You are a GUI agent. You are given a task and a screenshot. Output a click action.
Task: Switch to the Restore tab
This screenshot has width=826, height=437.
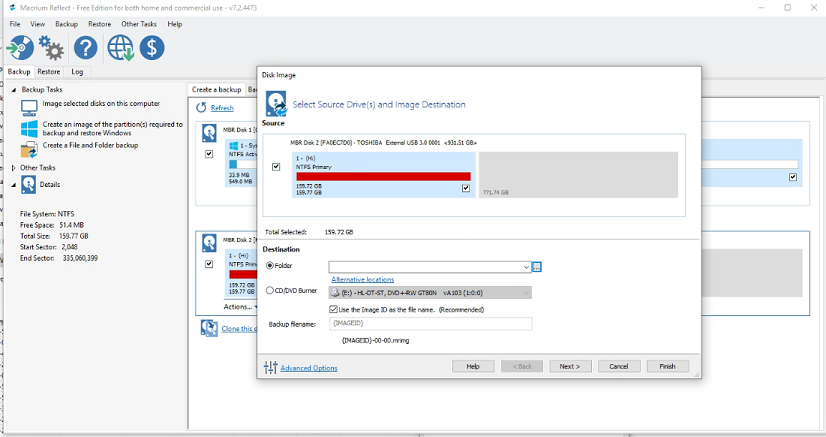[x=48, y=72]
